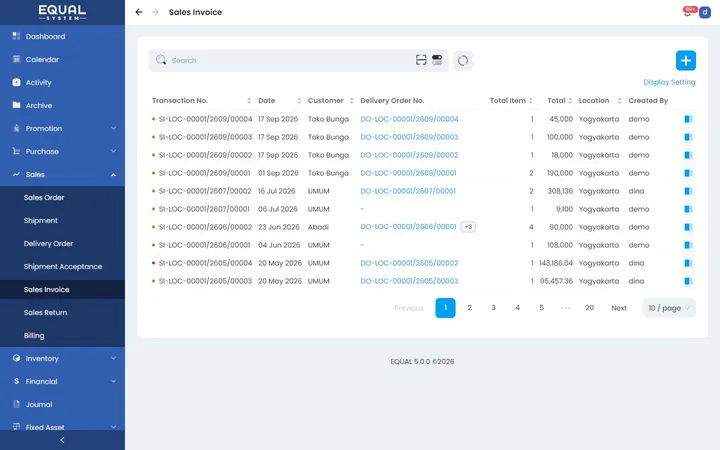
Task: Click total 308,136 cell
Action: click(560, 191)
